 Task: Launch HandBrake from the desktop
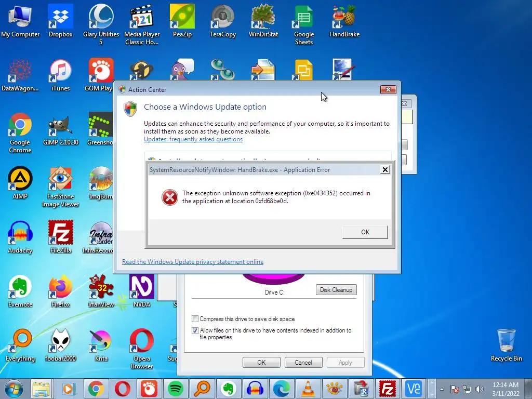344,21
